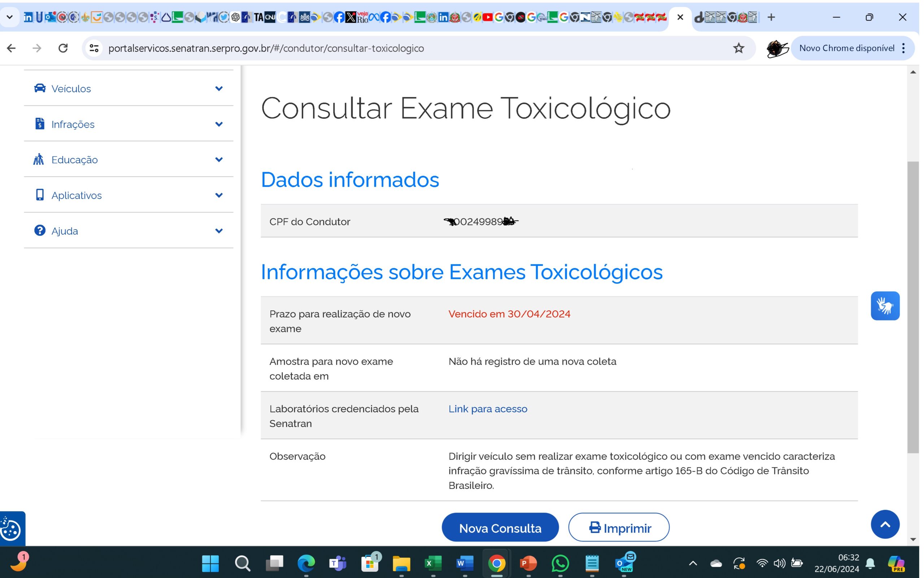924x578 pixels.
Task: Click the Nova Consulta button
Action: [x=500, y=527]
